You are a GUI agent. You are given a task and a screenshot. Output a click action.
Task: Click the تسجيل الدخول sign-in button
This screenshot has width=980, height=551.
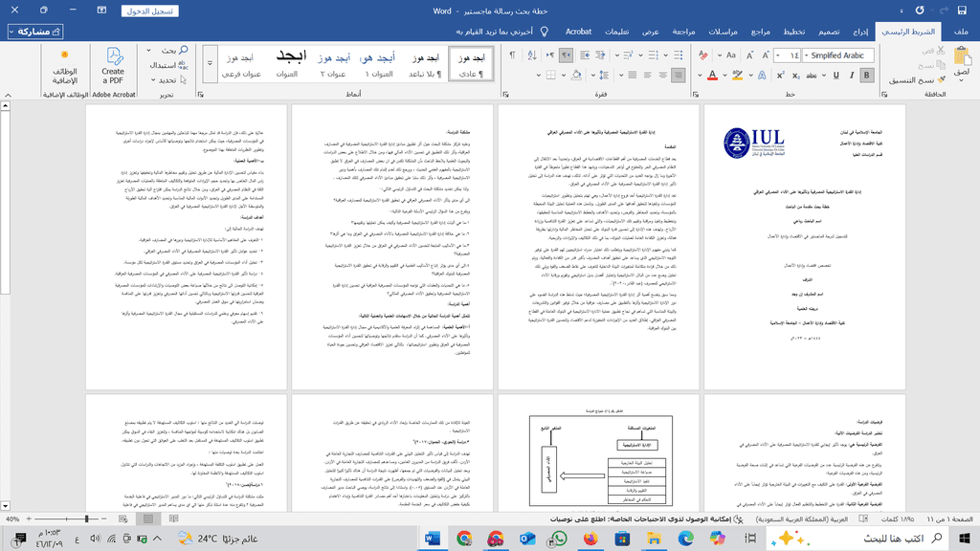[150, 11]
